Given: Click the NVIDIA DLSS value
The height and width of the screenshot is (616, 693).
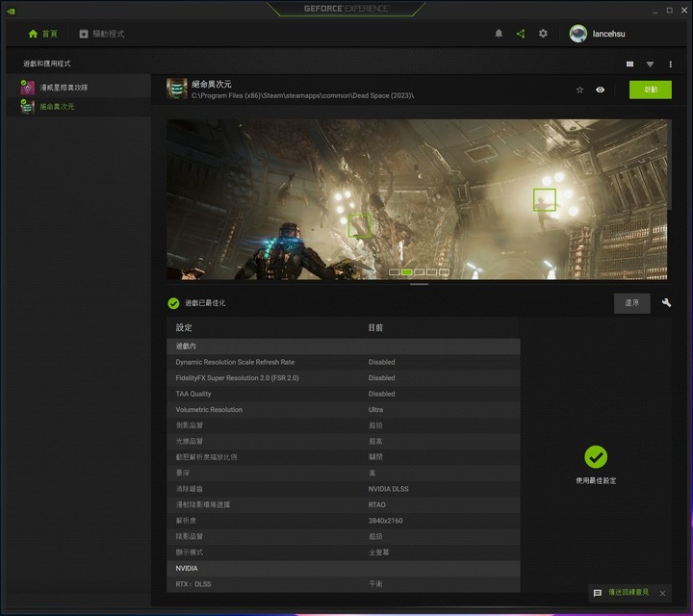Looking at the screenshot, I should [x=389, y=489].
